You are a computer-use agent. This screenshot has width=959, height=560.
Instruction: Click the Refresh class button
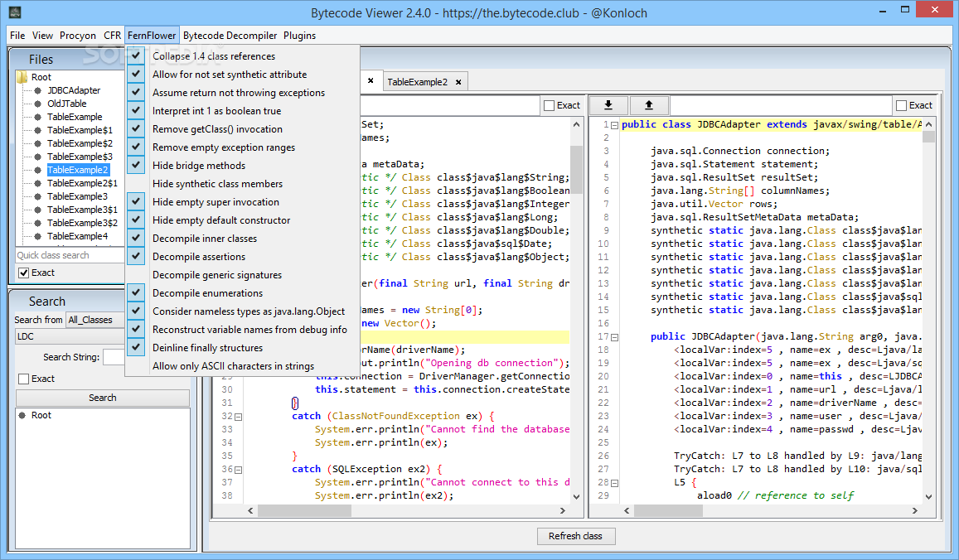click(x=575, y=536)
